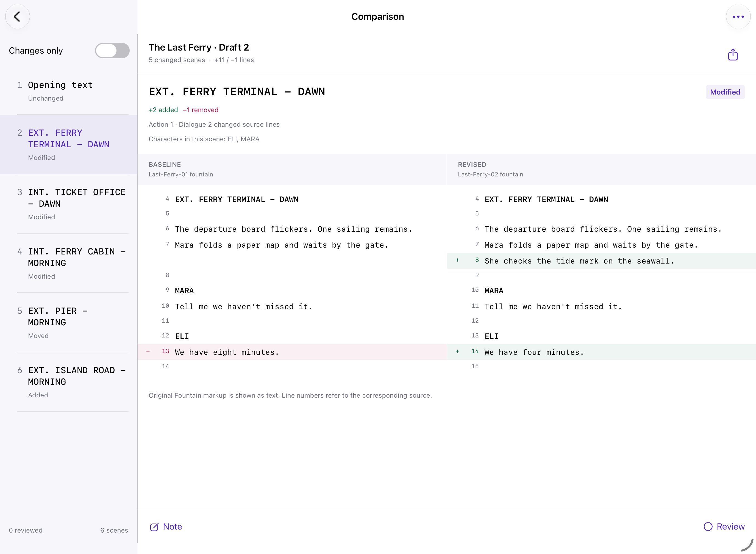Click added line 'She checks the tide mark'
The image size is (756, 554).
pos(579,261)
